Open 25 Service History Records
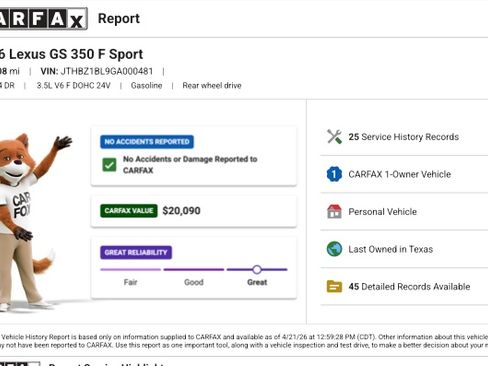488x366 pixels. coord(404,137)
